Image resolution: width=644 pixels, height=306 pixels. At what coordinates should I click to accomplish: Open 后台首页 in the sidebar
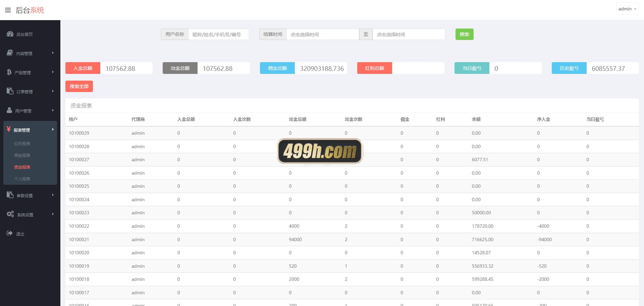(24, 34)
